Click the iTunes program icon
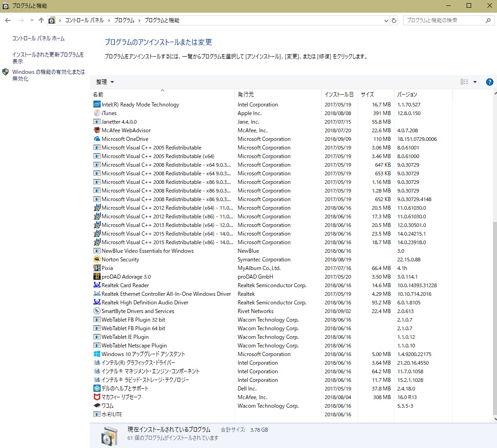The image size is (497, 448). click(x=97, y=113)
